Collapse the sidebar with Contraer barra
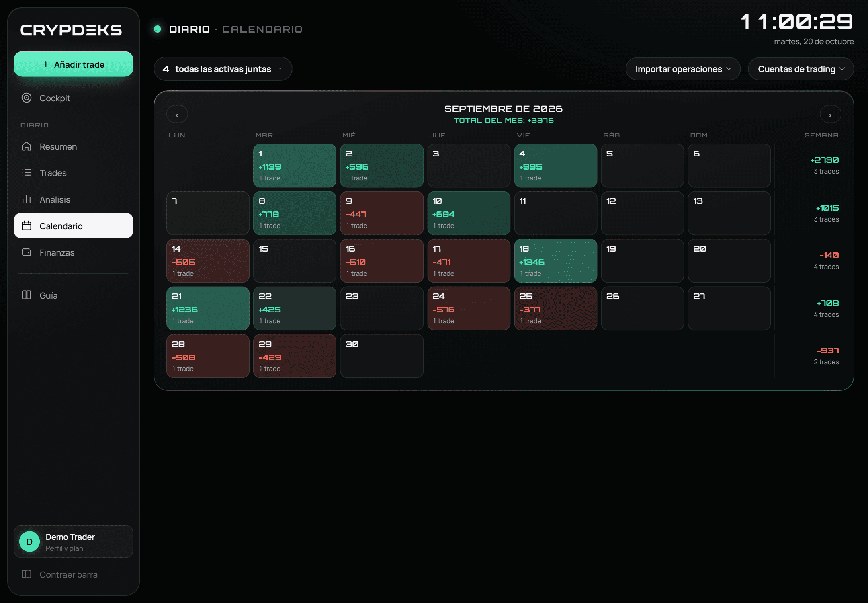This screenshot has width=868, height=603. point(74,574)
